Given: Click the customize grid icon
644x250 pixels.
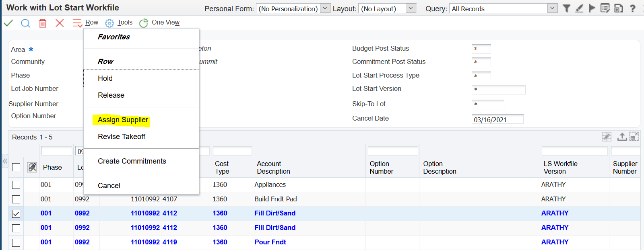Looking at the screenshot, I should (x=607, y=137).
